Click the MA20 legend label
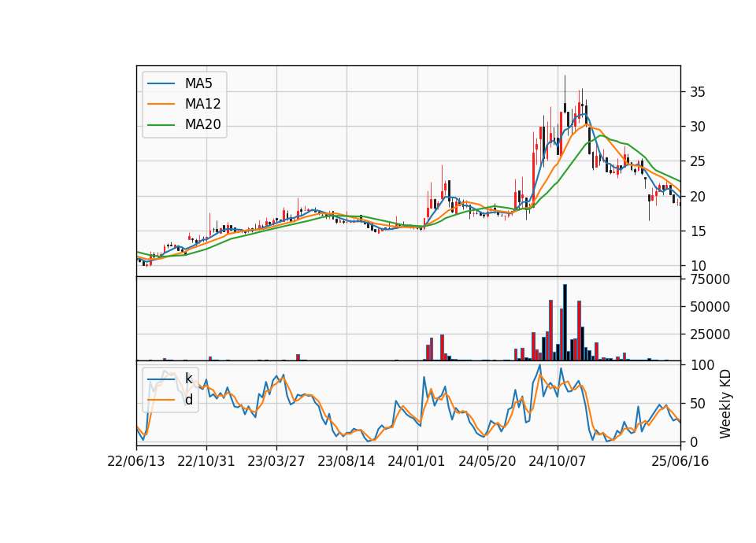This screenshot has height=543, width=756. coord(202,124)
